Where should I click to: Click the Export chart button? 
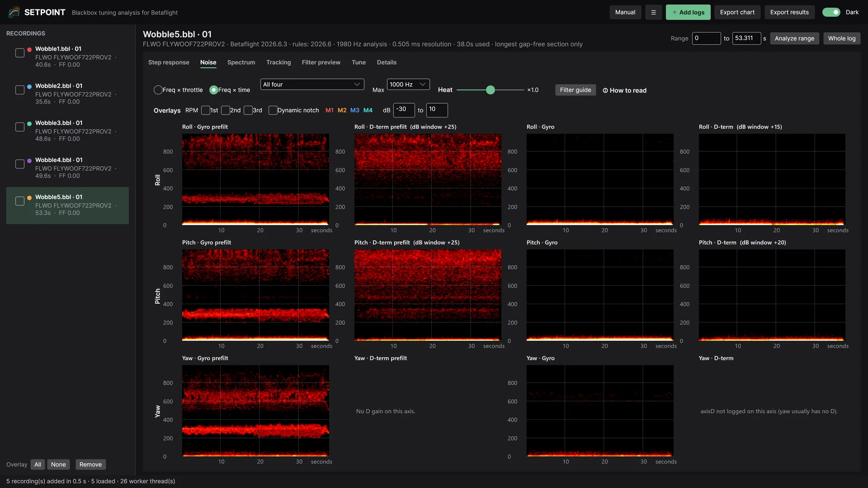(737, 12)
